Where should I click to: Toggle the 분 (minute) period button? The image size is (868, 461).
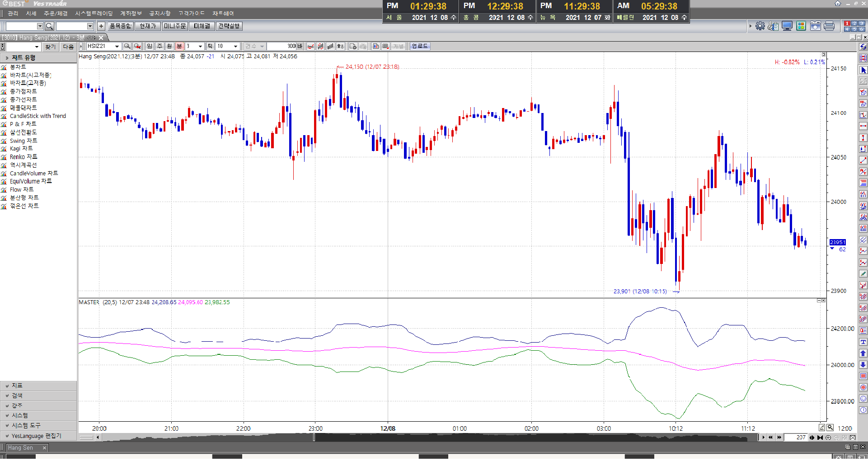point(179,46)
